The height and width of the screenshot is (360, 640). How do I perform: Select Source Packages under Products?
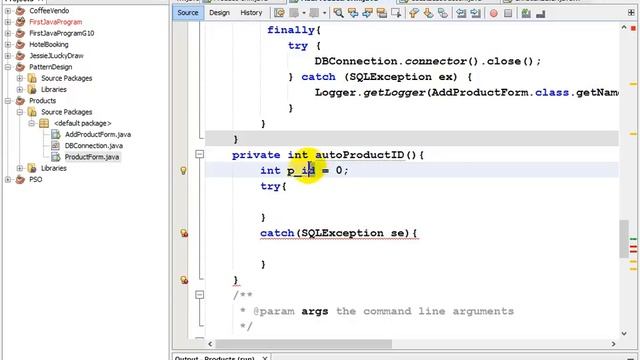[67, 112]
